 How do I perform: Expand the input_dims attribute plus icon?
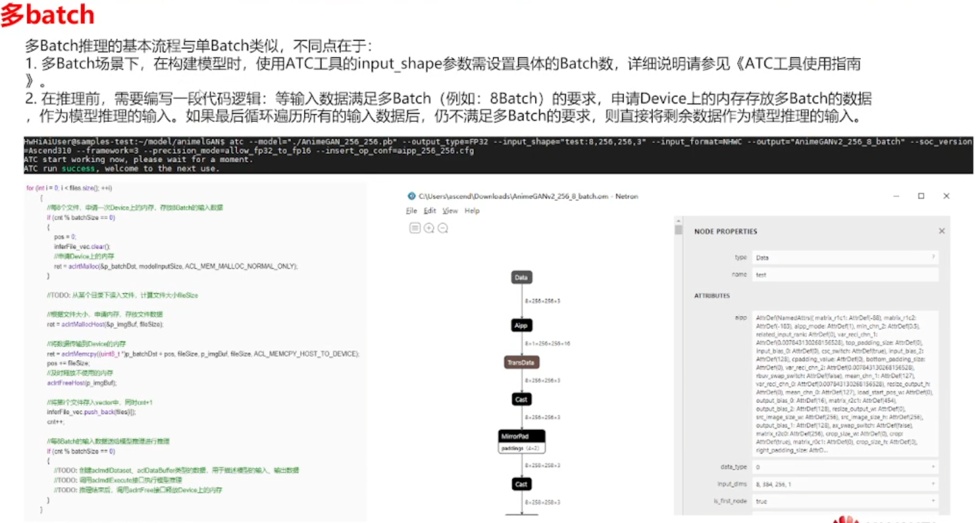(x=933, y=484)
